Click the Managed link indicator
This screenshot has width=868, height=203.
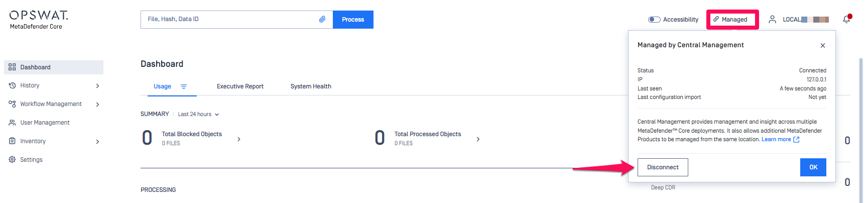732,20
